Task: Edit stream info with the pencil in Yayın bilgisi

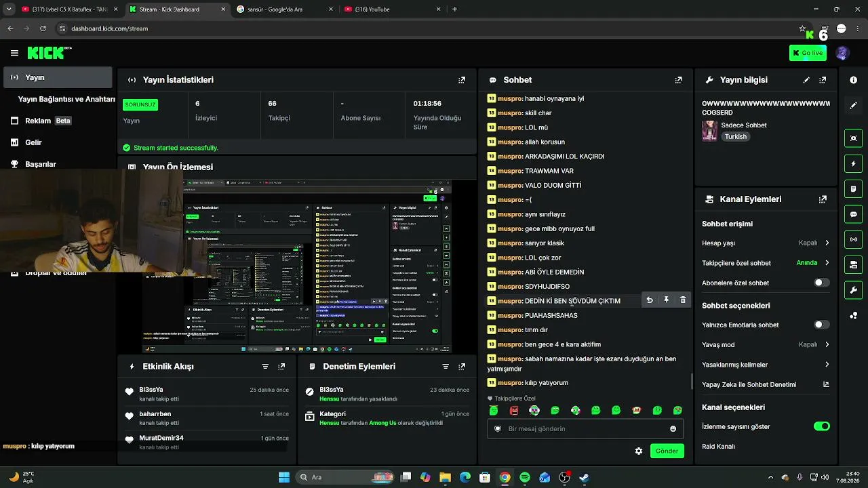Action: [806, 80]
